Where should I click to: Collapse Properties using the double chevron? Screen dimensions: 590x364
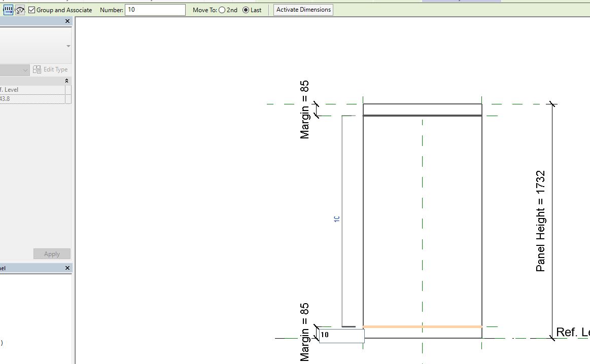pyautogui.click(x=67, y=80)
